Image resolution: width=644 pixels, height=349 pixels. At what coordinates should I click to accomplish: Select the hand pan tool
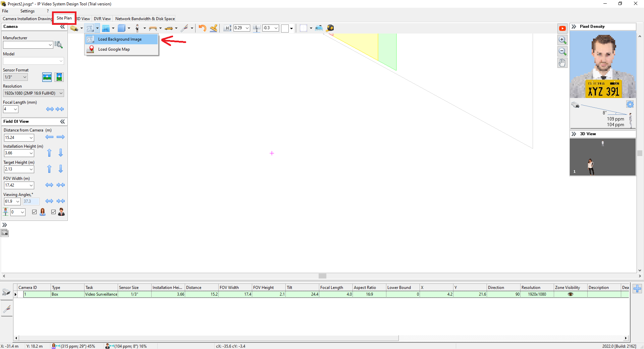(562, 63)
